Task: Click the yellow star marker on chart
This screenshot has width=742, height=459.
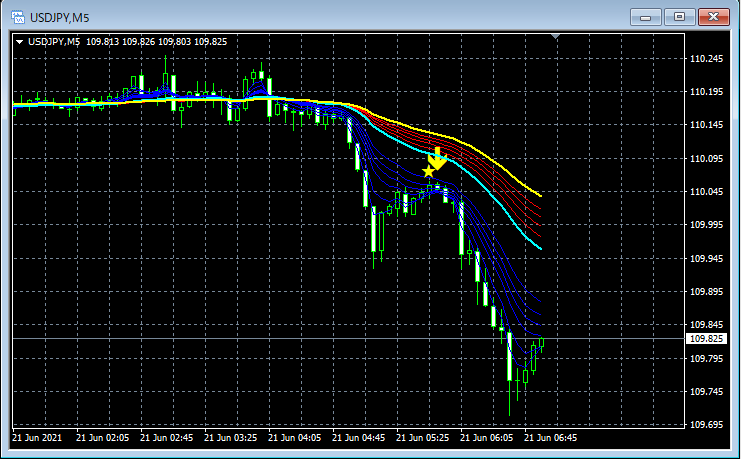Action: pos(428,171)
